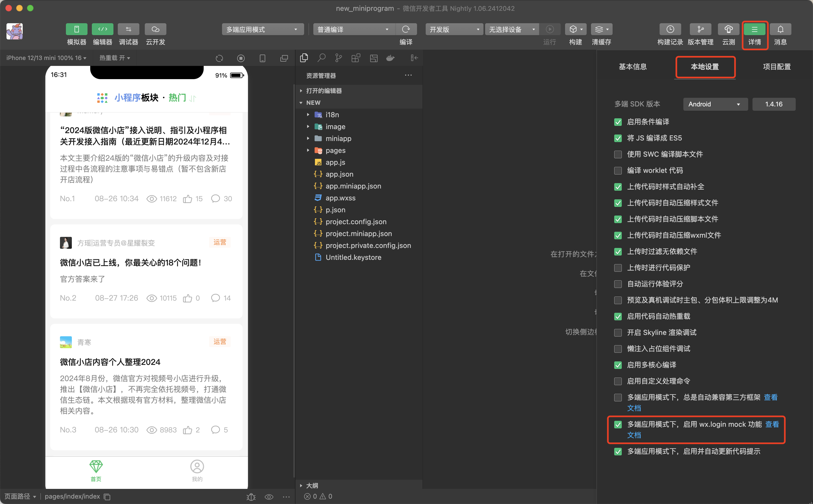Open the project.config.json file
This screenshot has width=813, height=504.
pyautogui.click(x=359, y=222)
